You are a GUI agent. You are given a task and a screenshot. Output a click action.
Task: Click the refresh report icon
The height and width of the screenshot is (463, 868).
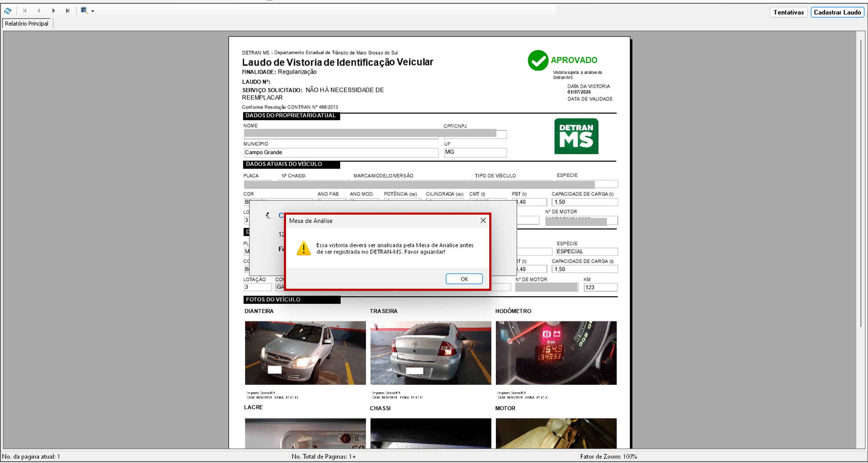click(8, 11)
